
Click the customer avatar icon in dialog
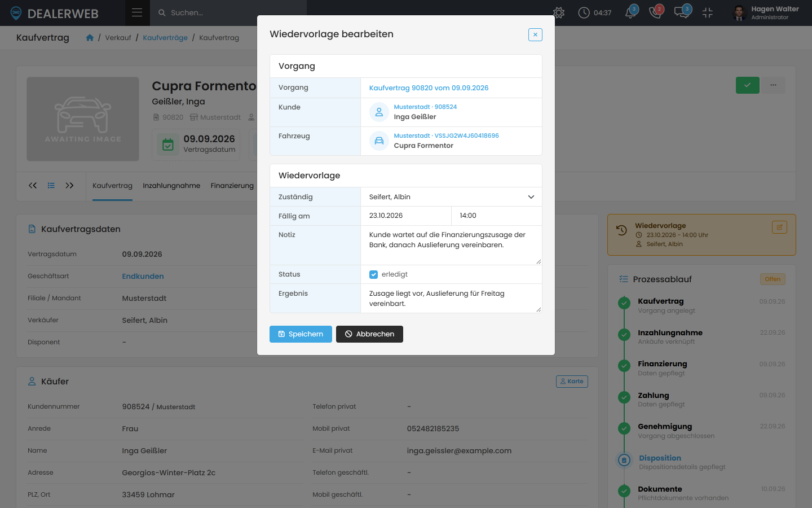pos(379,112)
